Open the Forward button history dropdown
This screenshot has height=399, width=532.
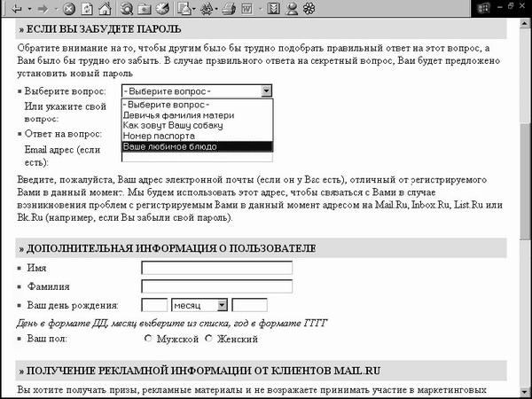point(57,9)
